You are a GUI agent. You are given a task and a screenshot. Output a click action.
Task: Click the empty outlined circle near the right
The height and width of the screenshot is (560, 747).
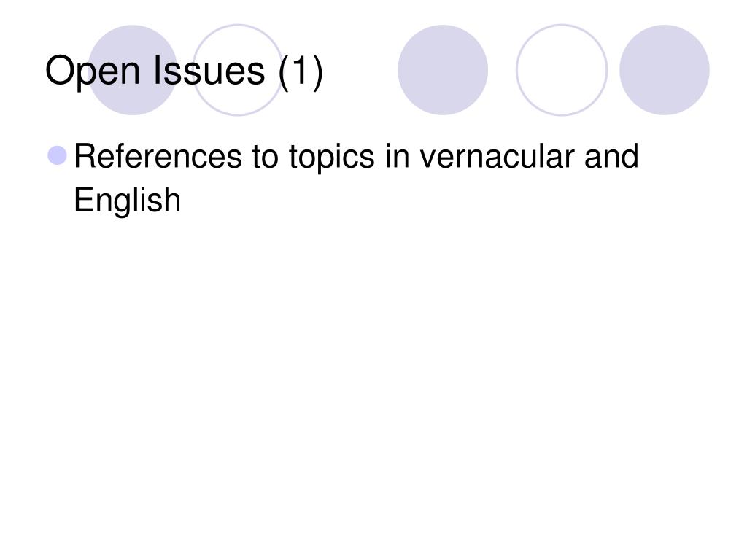tap(562, 70)
